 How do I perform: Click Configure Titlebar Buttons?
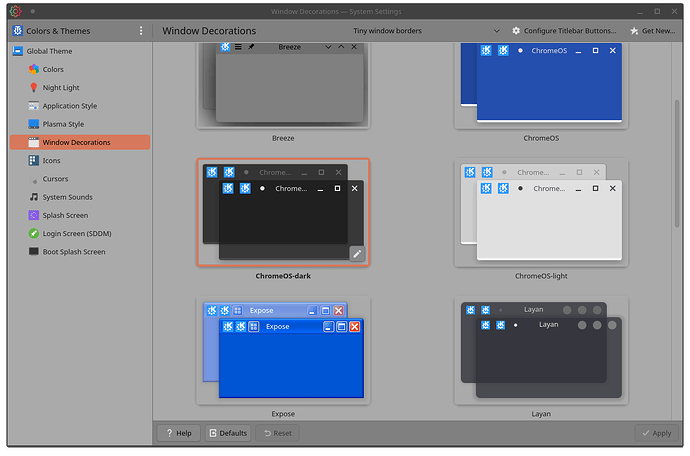[x=565, y=31]
